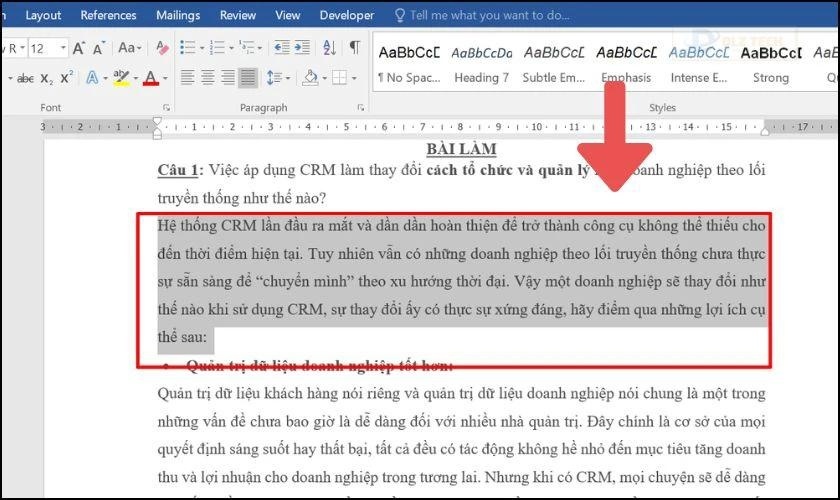Image resolution: width=840 pixels, height=500 pixels.
Task: Open font color dropdown arrow
Action: (165, 79)
